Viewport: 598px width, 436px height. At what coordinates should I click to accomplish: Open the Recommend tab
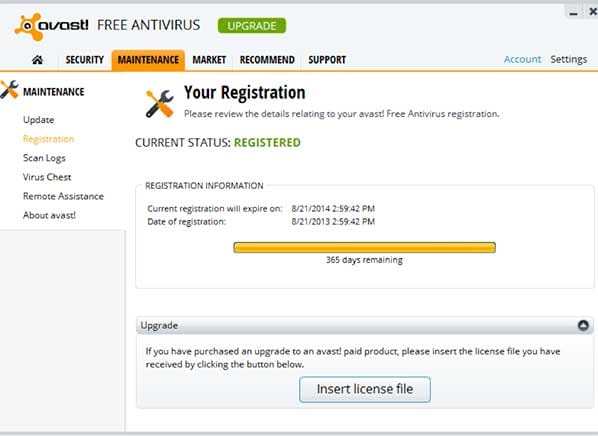267,60
